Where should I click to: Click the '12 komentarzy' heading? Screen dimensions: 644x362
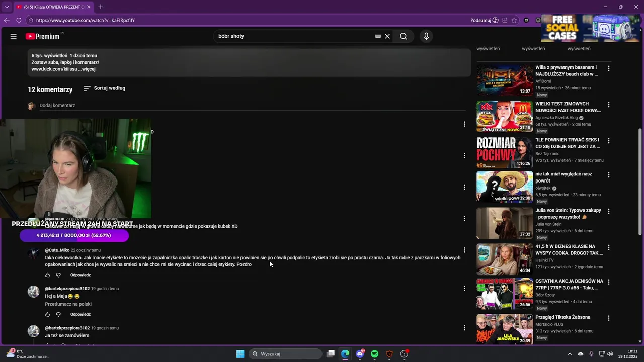pos(50,89)
